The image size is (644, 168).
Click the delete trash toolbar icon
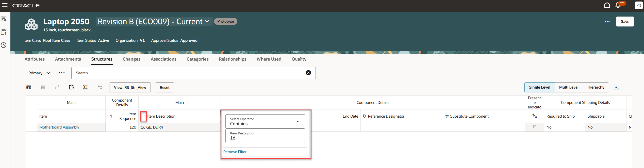tap(43, 87)
